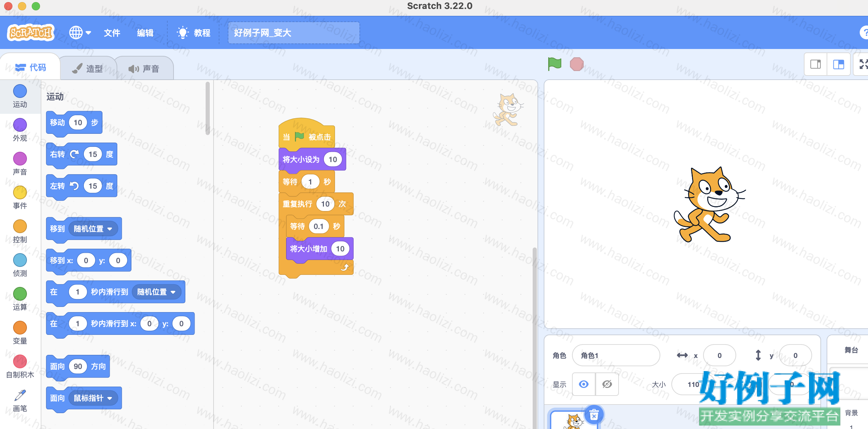Image resolution: width=868 pixels, height=429 pixels.
Task: Click the sprite x position field
Action: coord(719,355)
